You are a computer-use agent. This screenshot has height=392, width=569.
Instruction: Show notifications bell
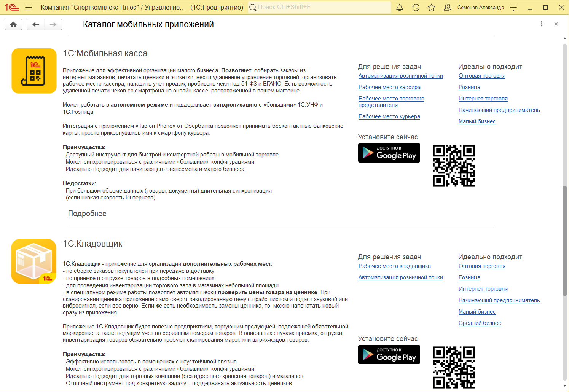(400, 7)
